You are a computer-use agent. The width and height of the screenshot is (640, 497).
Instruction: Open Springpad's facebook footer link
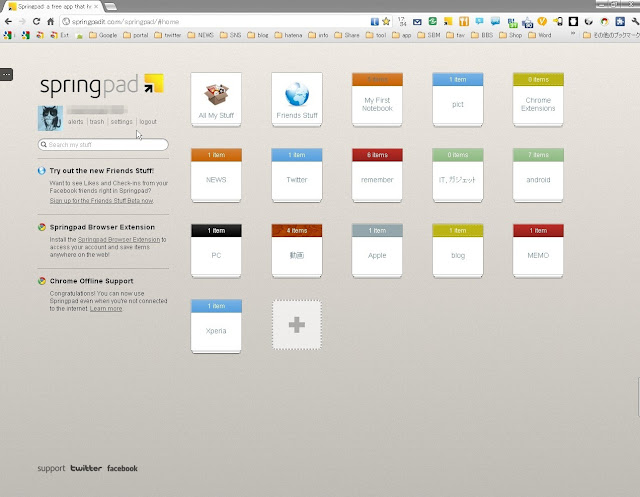point(122,468)
